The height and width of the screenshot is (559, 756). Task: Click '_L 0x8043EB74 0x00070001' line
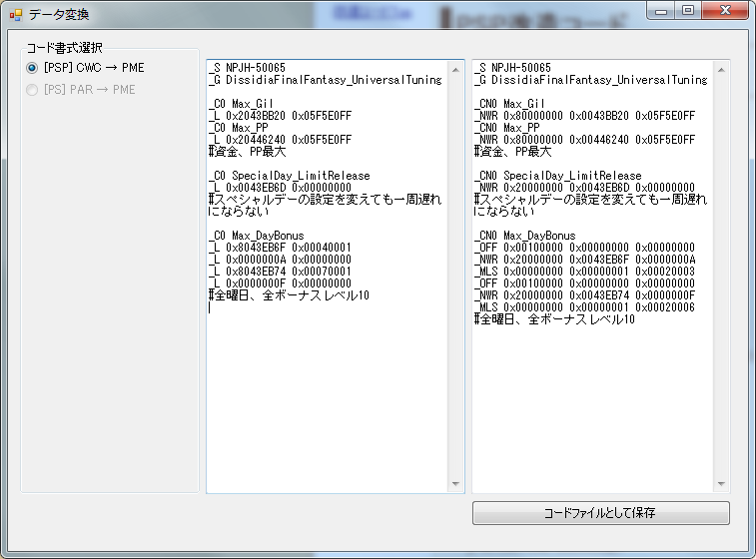tap(280, 272)
